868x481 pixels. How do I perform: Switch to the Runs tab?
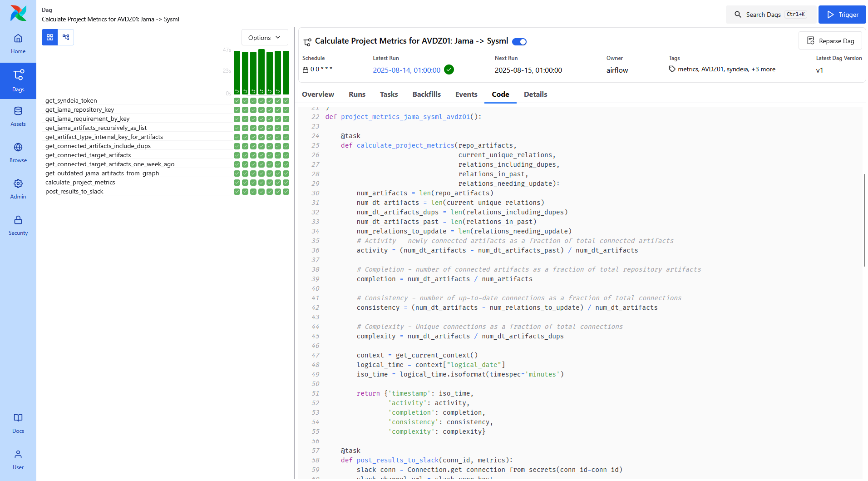(357, 94)
